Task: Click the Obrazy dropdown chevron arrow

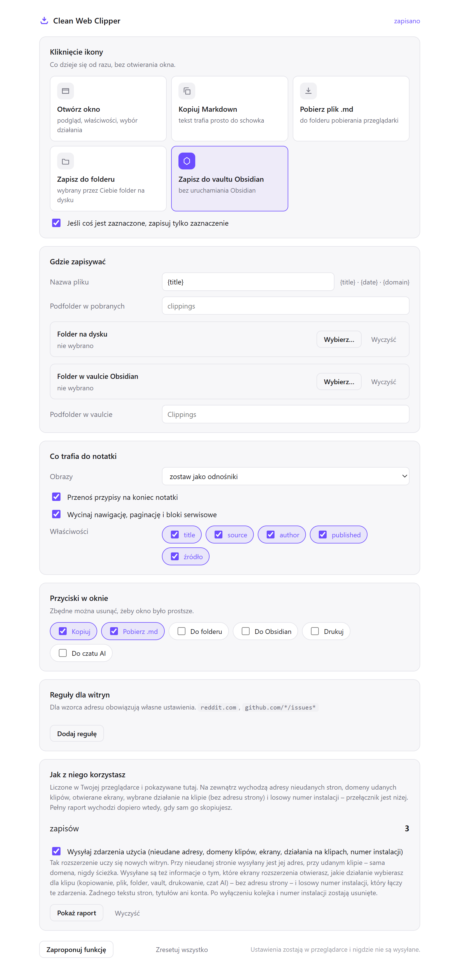Action: pyautogui.click(x=404, y=476)
